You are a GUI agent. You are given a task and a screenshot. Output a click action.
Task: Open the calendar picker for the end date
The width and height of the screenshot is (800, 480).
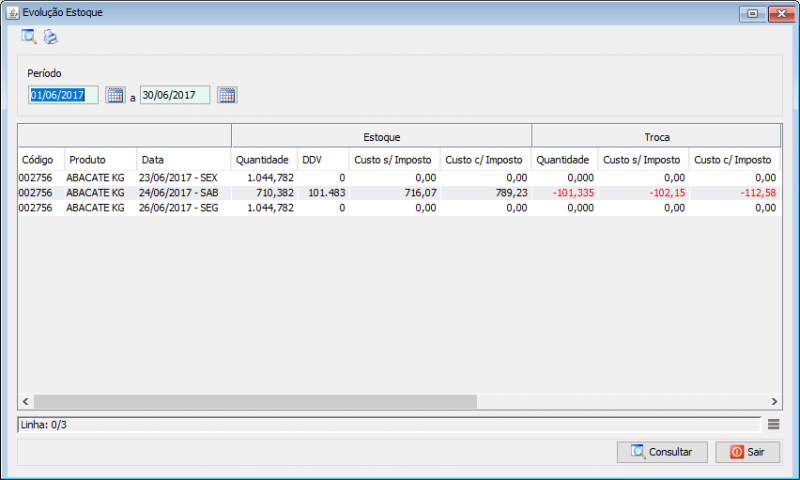(x=227, y=96)
